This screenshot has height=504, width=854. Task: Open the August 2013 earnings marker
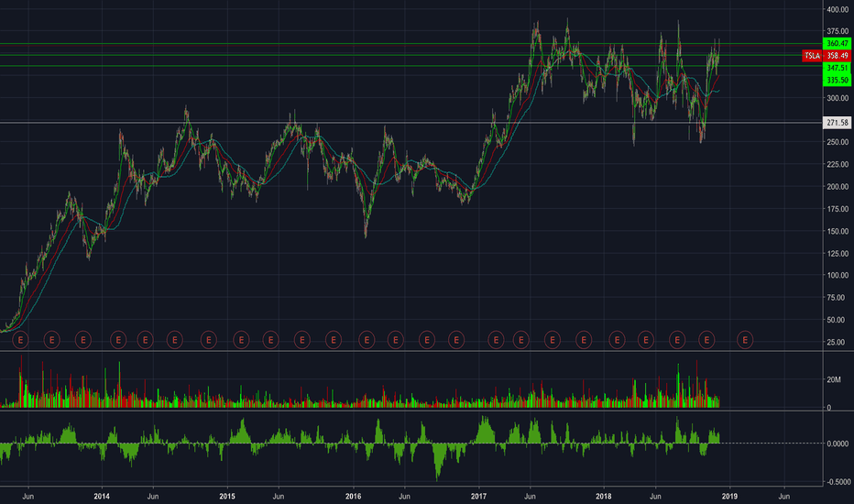click(51, 341)
